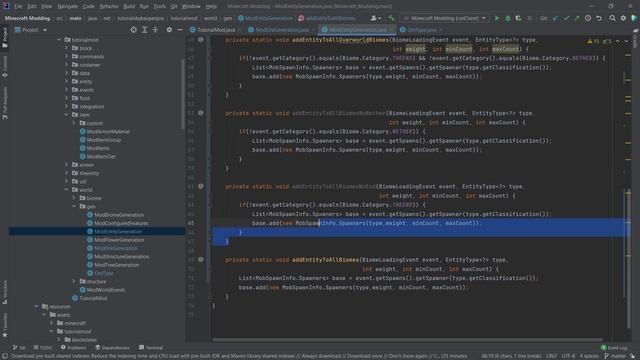This screenshot has height=360, width=640.
Task: Run with coverage icon in toolbar
Action: pos(518,18)
